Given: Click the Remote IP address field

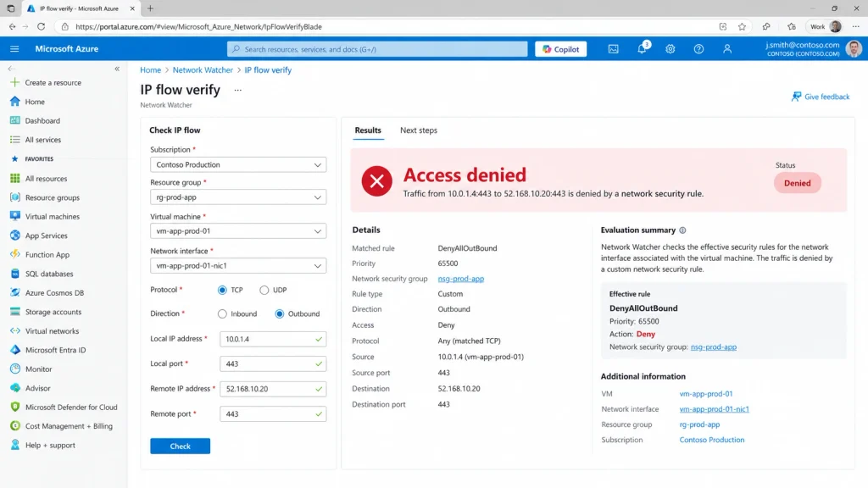Looking at the screenshot, I should pos(273,389).
